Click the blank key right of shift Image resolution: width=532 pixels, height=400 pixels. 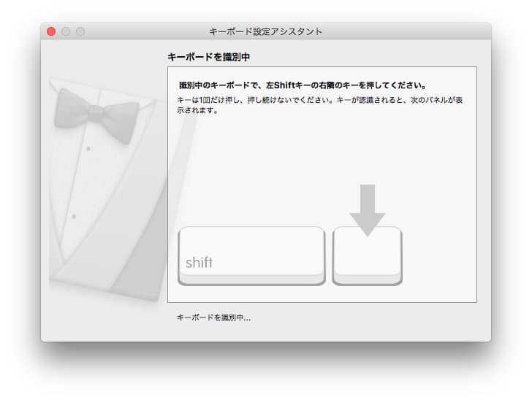click(x=368, y=256)
